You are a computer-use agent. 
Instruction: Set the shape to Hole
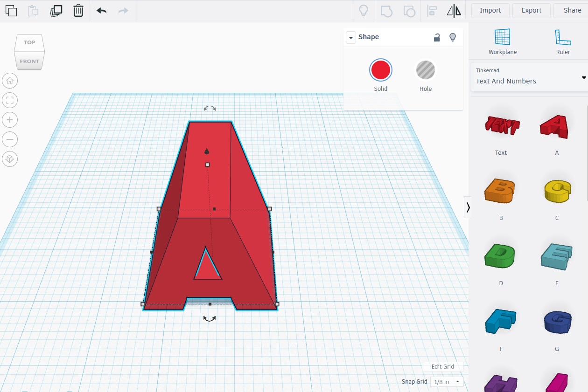[426, 70]
